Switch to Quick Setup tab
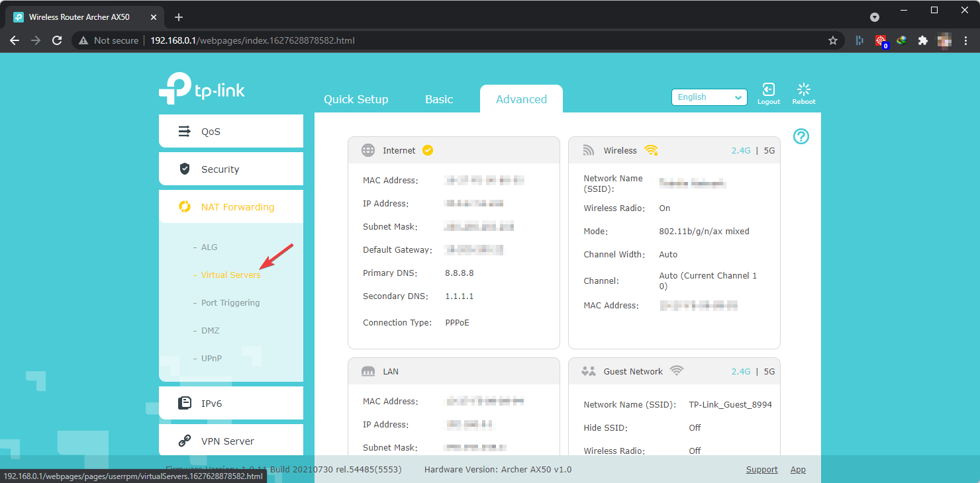This screenshot has width=980, height=483. pyautogui.click(x=356, y=99)
